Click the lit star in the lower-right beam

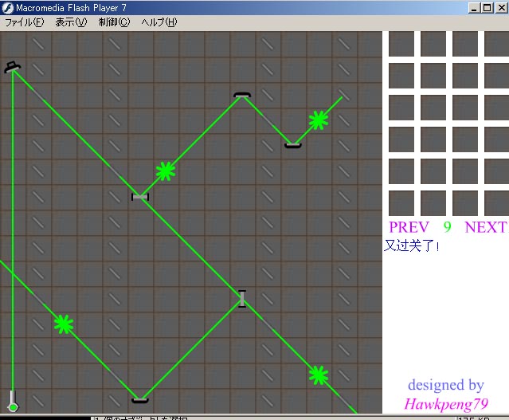(319, 375)
